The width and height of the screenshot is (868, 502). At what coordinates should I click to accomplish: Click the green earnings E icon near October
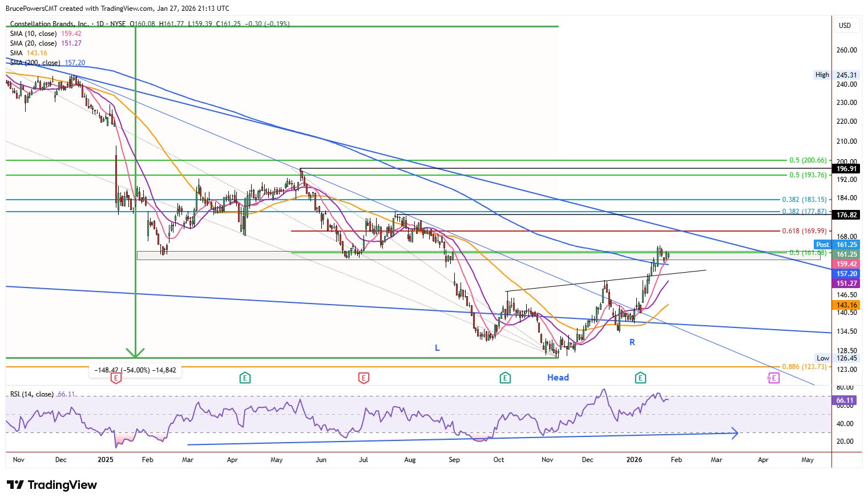coord(505,378)
